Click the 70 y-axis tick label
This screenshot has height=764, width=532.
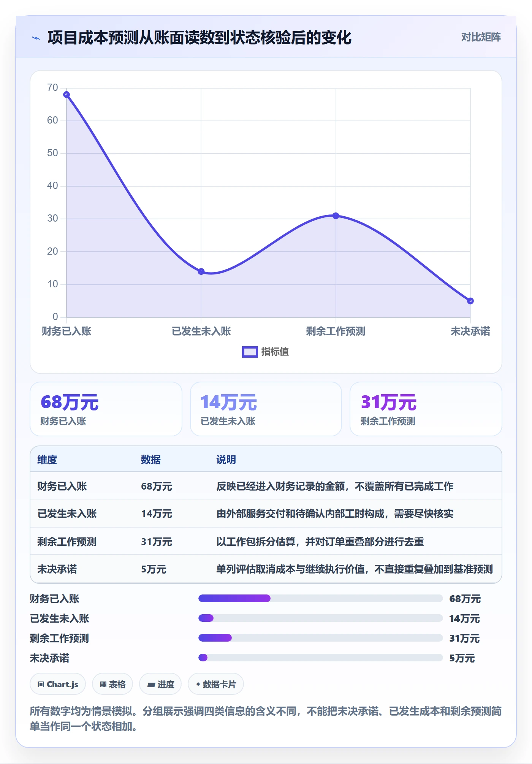pyautogui.click(x=52, y=88)
